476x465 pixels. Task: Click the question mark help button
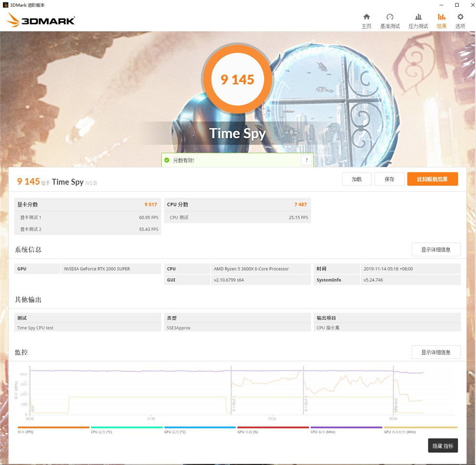[306, 160]
